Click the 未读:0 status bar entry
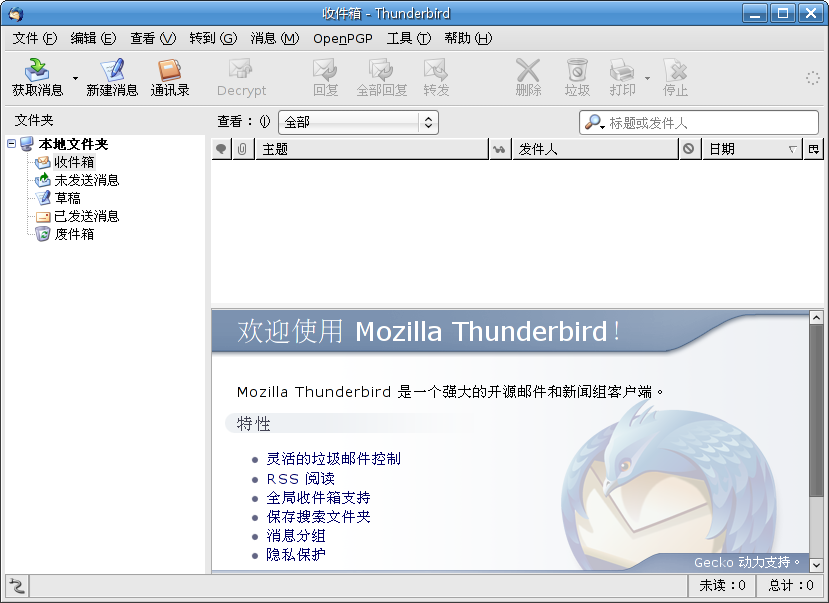 722,585
